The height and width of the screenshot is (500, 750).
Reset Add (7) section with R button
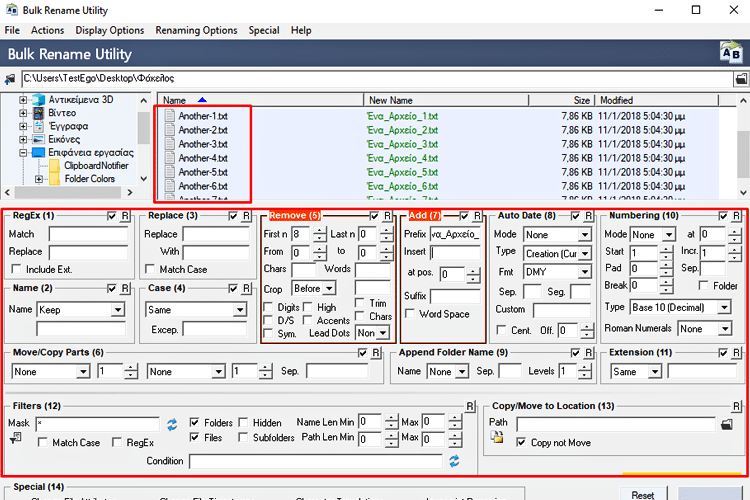477,216
